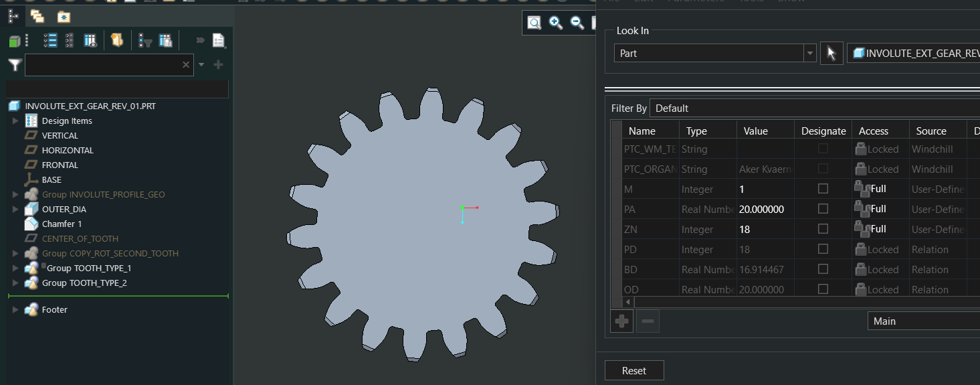Open the search options dropdown arrow
980x385 pixels.
pyautogui.click(x=201, y=65)
